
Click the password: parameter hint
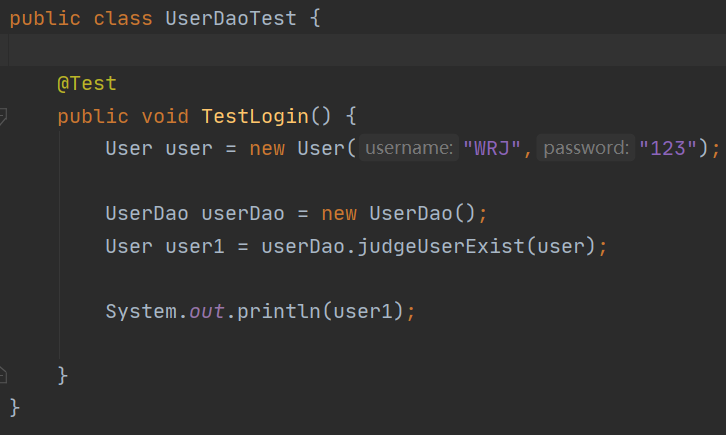click(586, 148)
